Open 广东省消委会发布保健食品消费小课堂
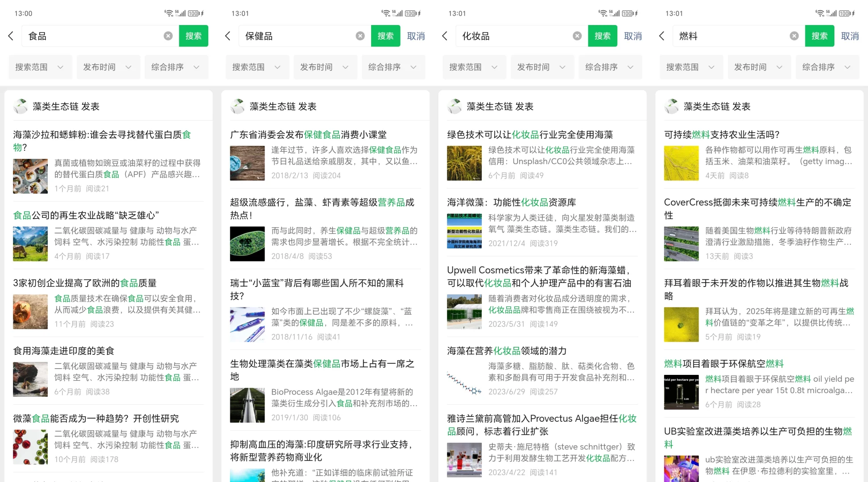868x482 pixels. click(308, 134)
